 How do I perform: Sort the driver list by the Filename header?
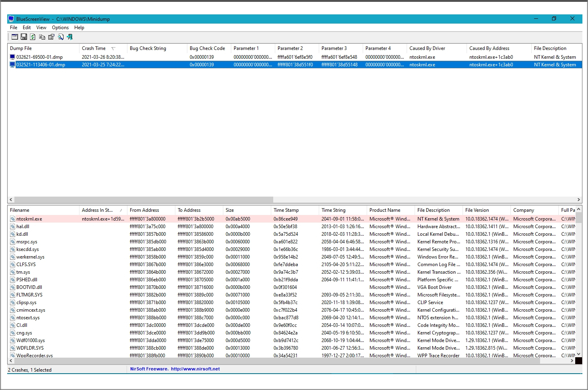pos(43,210)
